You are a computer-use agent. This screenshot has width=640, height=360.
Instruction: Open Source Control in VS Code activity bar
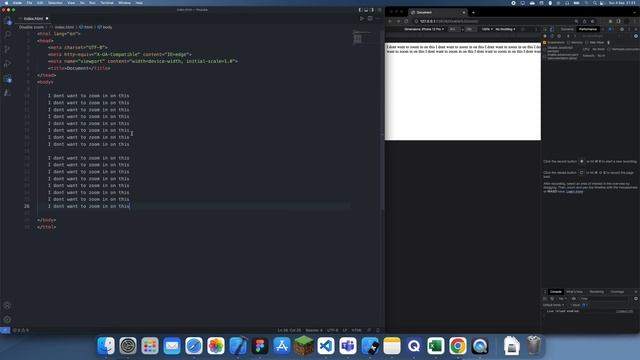coord(8,49)
